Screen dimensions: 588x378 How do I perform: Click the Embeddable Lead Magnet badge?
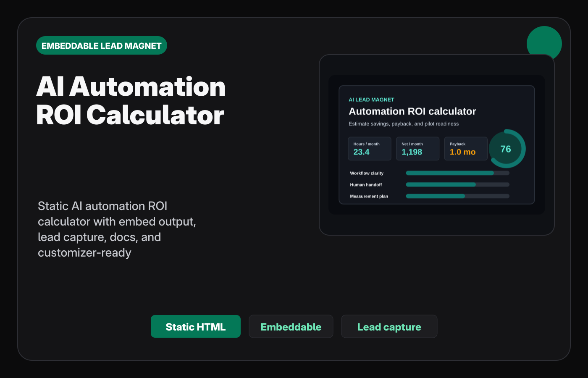click(102, 45)
